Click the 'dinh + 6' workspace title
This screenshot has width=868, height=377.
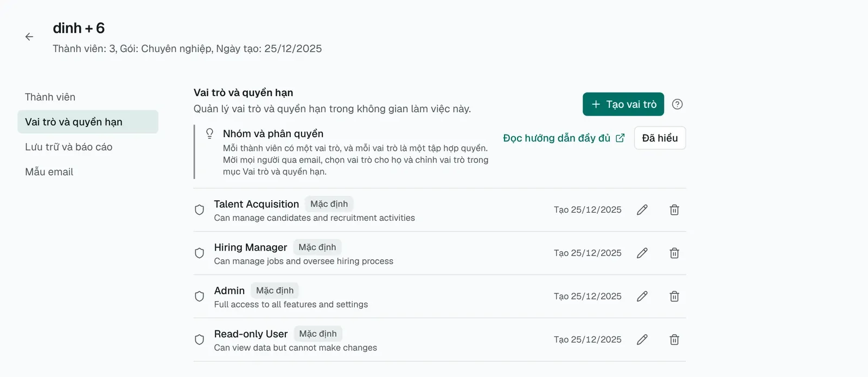coord(79,28)
